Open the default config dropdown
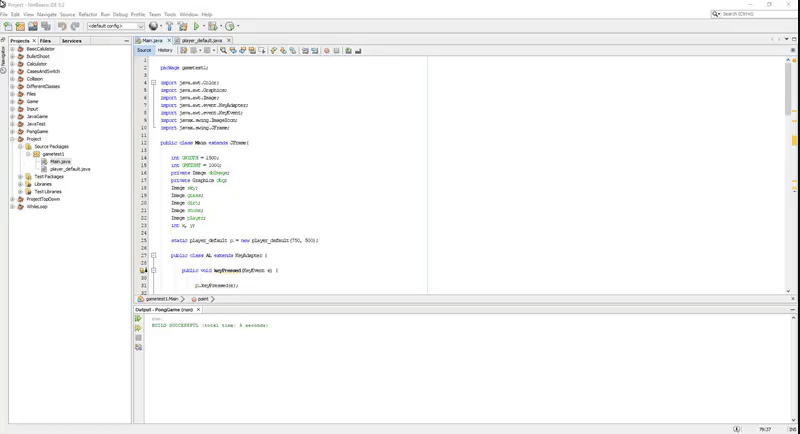 point(116,26)
